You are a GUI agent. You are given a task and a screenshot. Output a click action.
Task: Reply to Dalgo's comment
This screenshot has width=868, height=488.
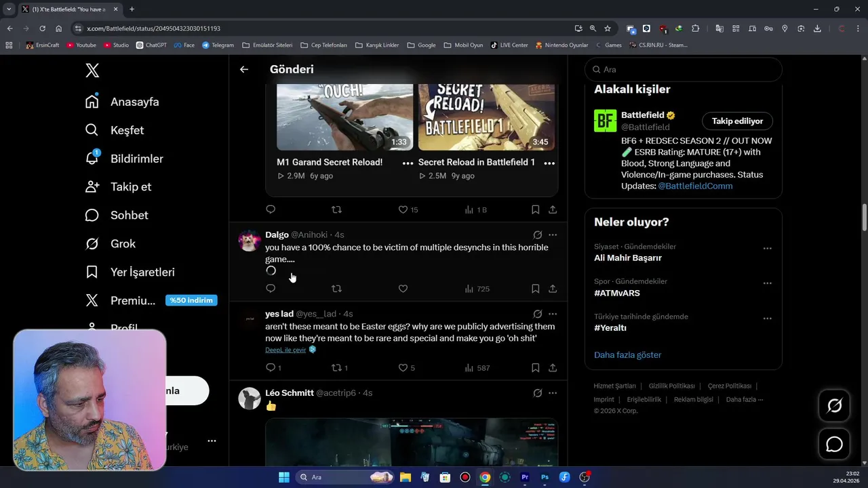coord(271,289)
